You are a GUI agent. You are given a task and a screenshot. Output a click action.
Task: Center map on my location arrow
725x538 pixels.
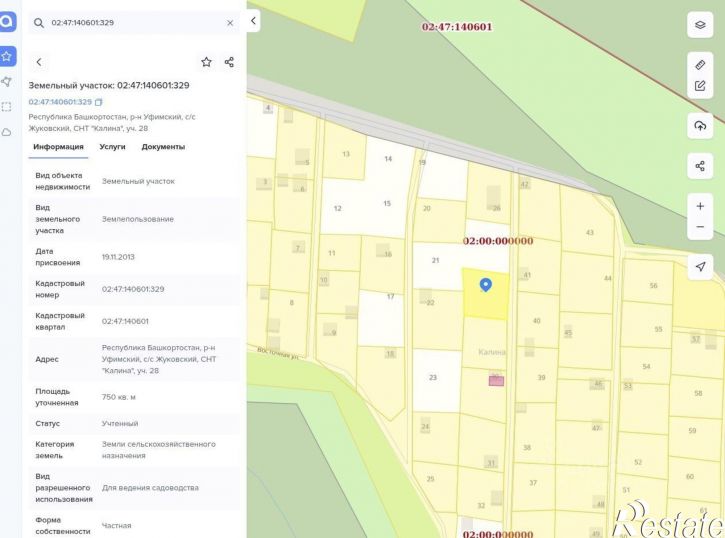700,267
